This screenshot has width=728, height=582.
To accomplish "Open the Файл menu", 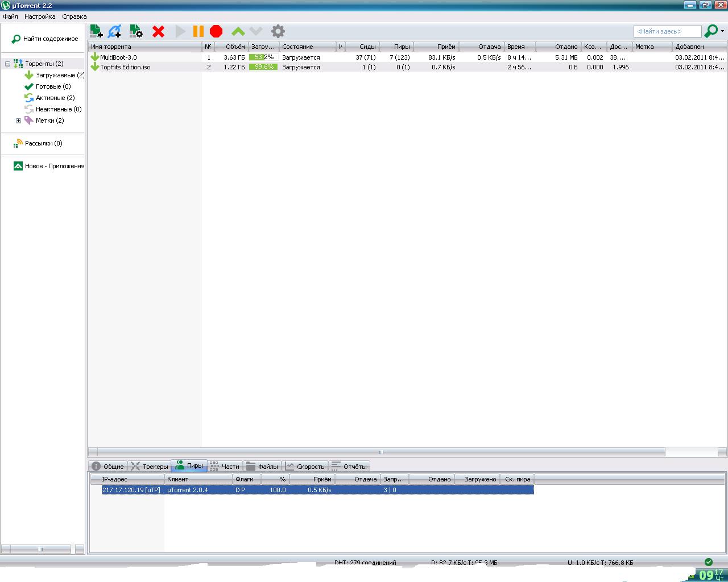I will 10,16.
